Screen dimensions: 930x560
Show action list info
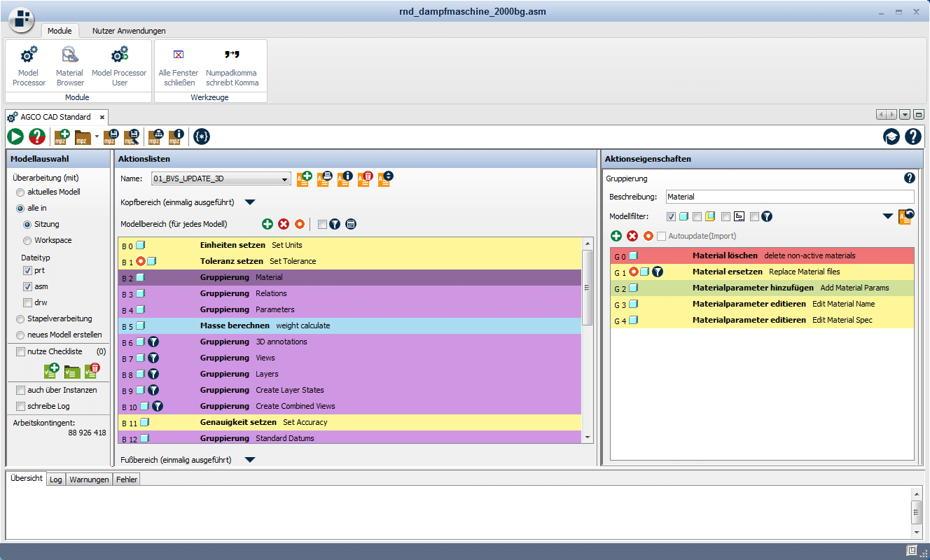point(345,178)
